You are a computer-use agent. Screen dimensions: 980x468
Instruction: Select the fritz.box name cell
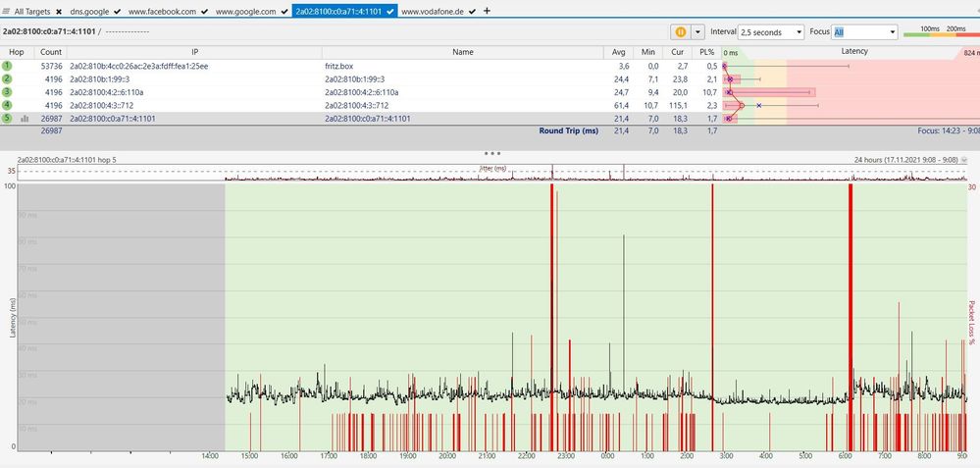[x=338, y=66]
